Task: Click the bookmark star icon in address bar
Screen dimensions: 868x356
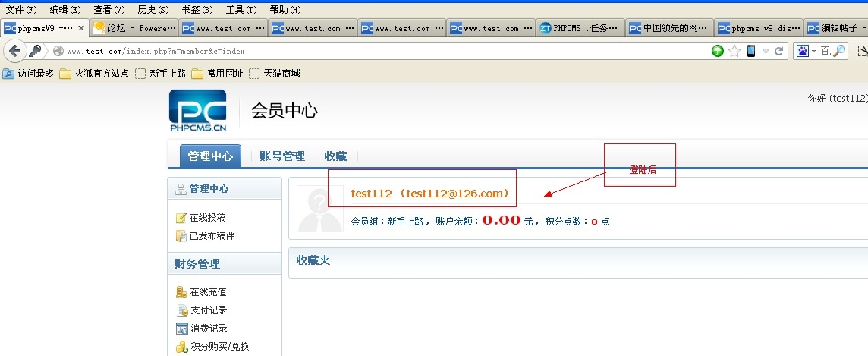Action: click(x=734, y=51)
